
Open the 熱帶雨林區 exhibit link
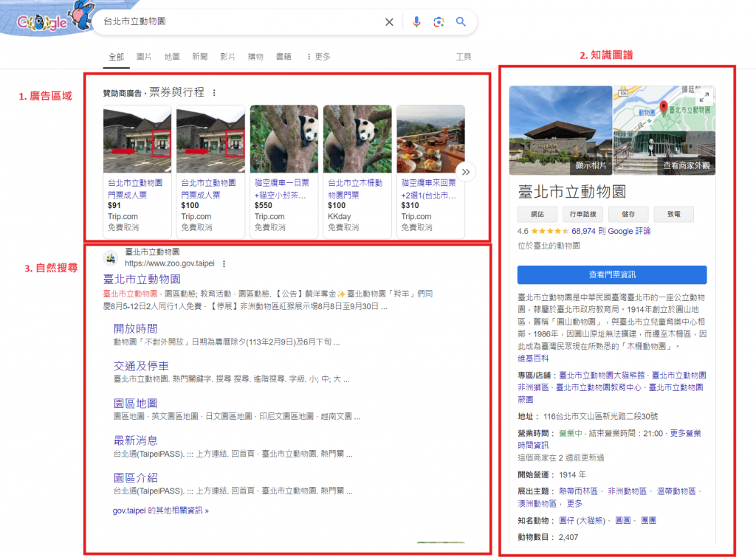(x=578, y=491)
